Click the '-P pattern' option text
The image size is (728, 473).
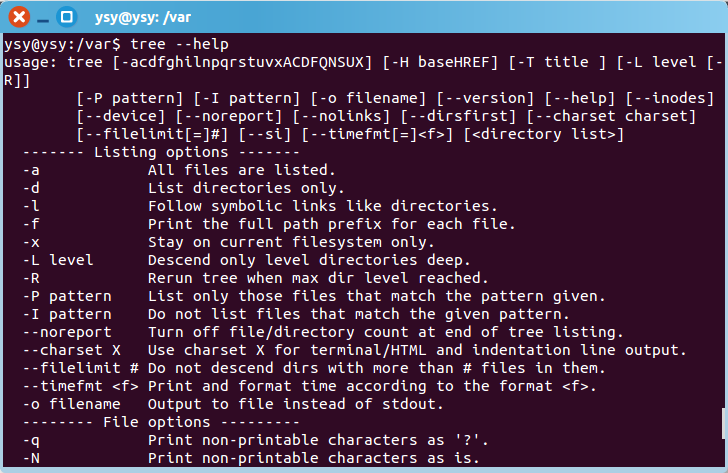pos(66,296)
